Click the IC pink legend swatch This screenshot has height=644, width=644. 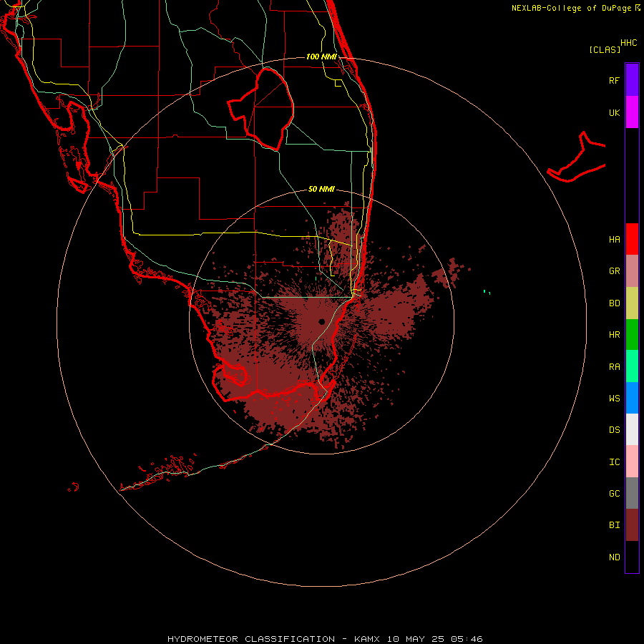(632, 462)
